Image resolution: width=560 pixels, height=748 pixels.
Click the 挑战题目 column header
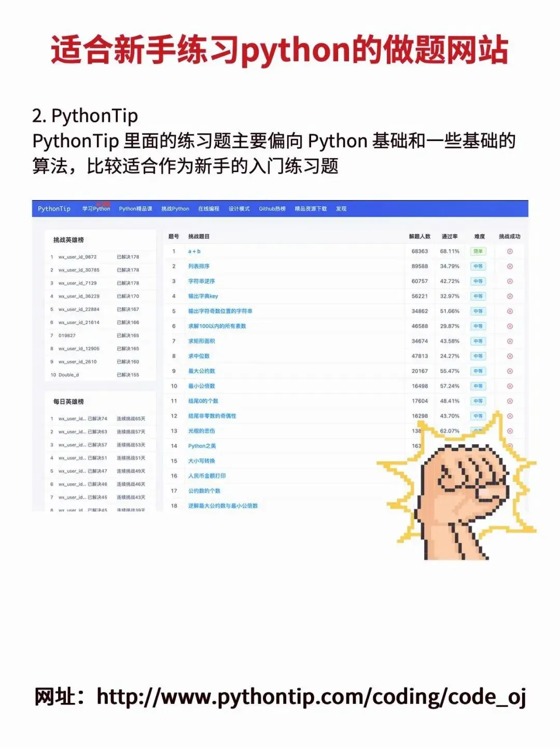[199, 237]
